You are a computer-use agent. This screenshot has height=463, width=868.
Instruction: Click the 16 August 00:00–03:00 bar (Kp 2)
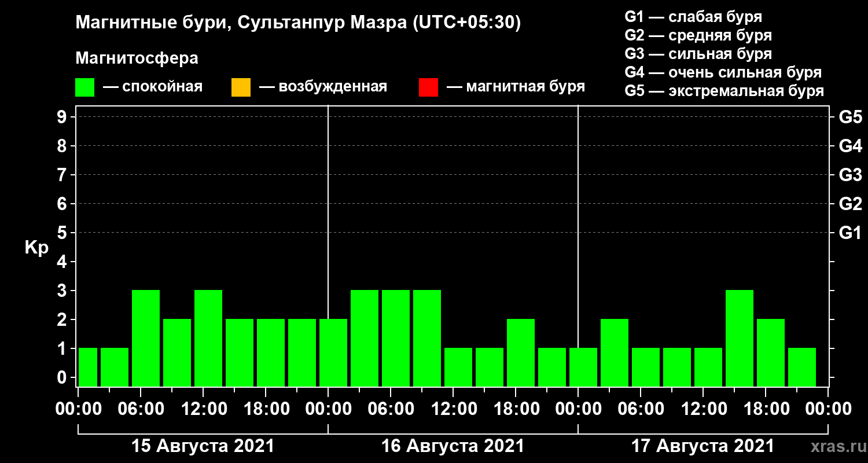click(333, 352)
